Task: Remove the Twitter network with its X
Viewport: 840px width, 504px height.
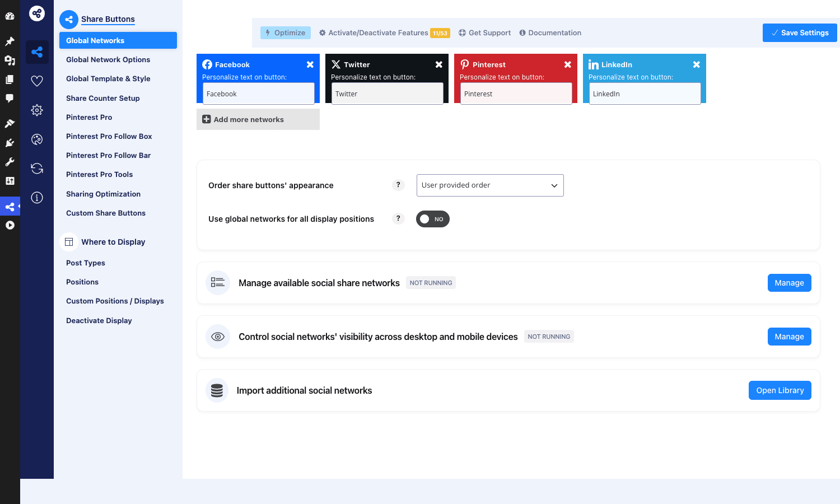Action: pos(439,64)
